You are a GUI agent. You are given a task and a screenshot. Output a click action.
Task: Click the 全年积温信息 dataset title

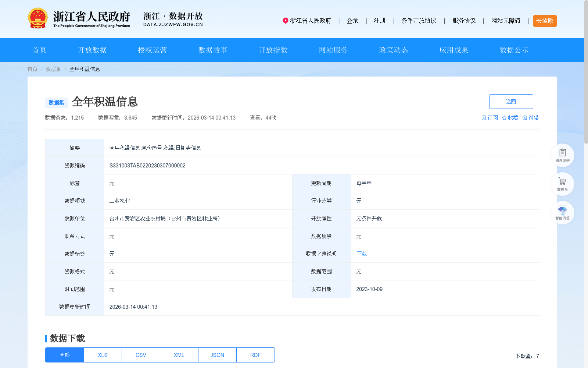coord(105,102)
